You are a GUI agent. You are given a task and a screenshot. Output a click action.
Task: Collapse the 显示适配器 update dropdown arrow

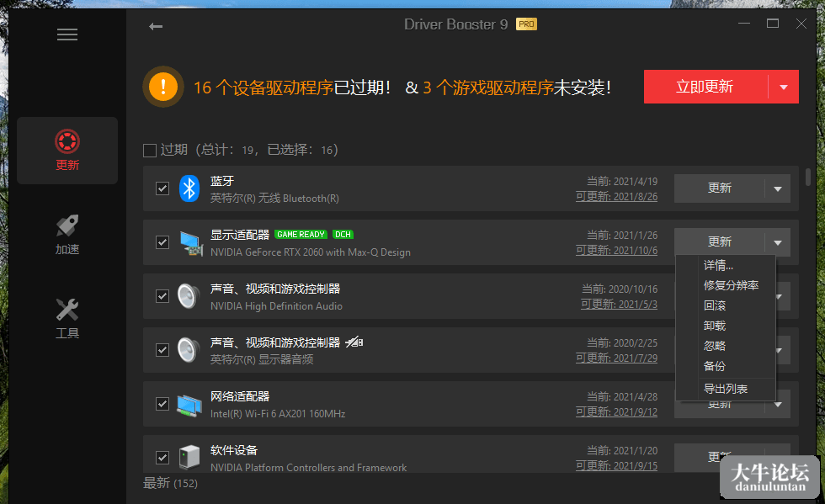(x=778, y=242)
